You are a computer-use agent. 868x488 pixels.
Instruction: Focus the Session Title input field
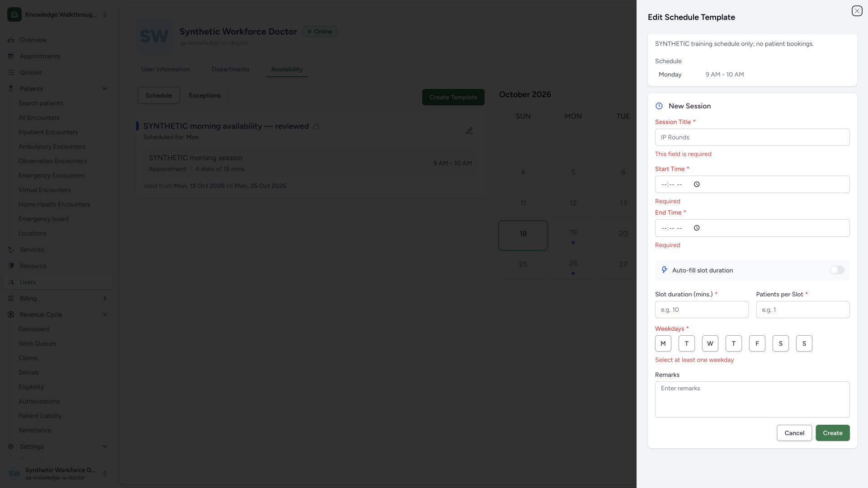coord(752,137)
